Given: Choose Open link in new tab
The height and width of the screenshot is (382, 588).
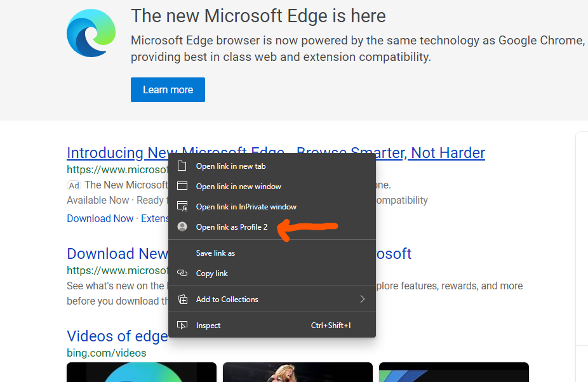Looking at the screenshot, I should tap(272, 166).
